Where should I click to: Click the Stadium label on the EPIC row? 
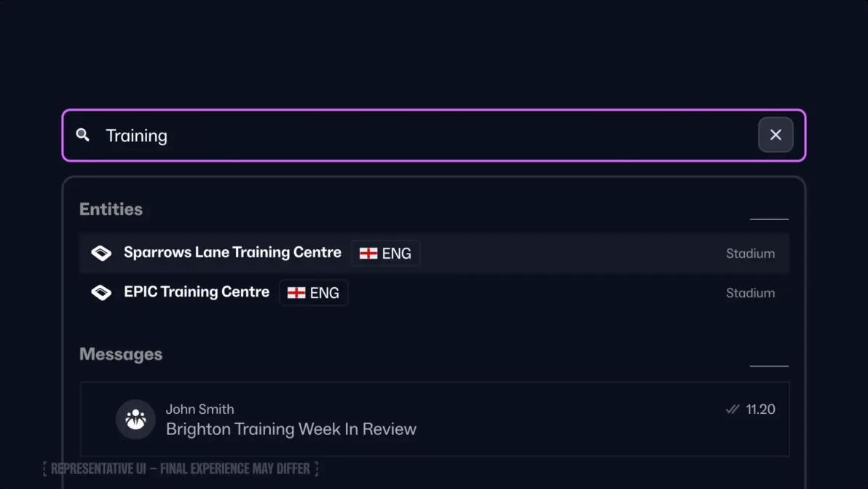coord(750,293)
